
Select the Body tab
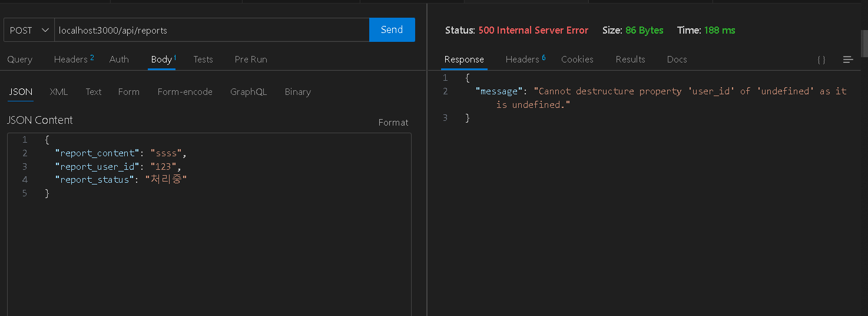click(162, 60)
